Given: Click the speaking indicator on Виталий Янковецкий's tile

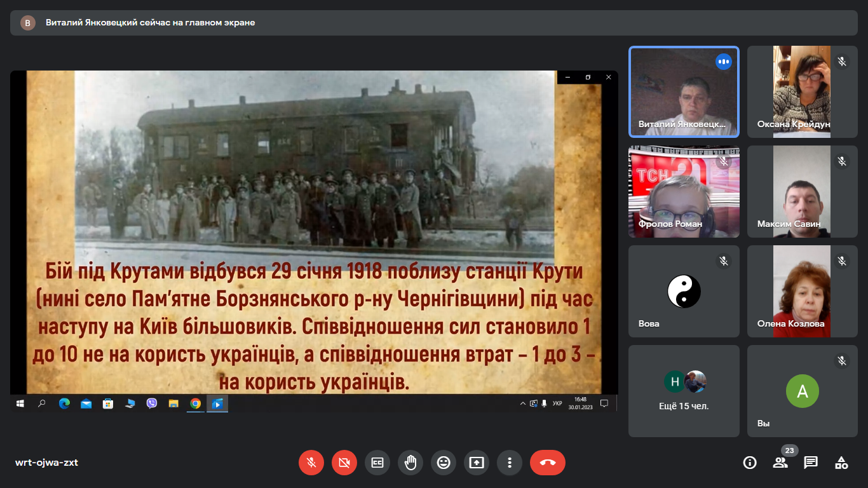Looking at the screenshot, I should coord(723,62).
